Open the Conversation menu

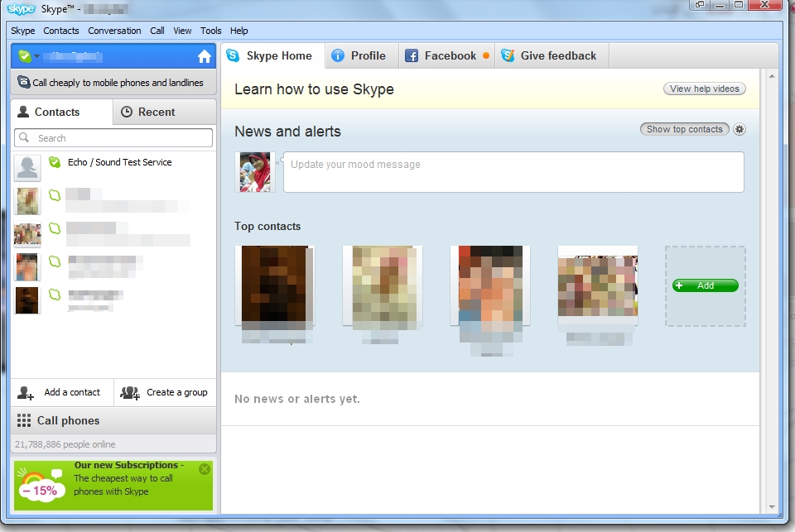pyautogui.click(x=114, y=31)
